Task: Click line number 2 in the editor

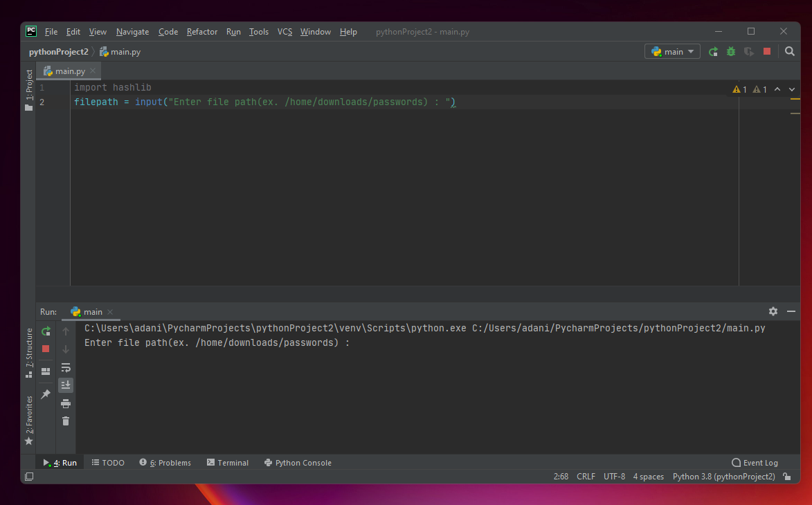Action: click(x=42, y=102)
